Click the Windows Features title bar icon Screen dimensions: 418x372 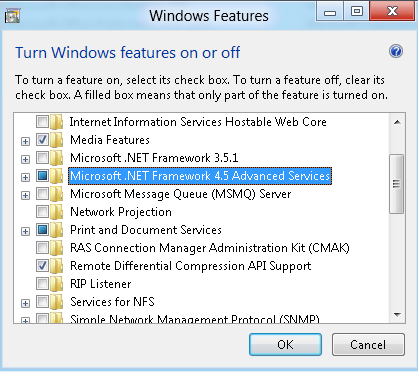[x=12, y=16]
